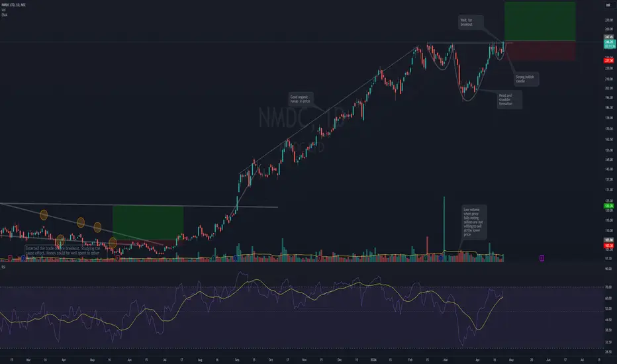Click the 'Jun' label at the time axis's right end
617x364 pixels.
[547, 359]
